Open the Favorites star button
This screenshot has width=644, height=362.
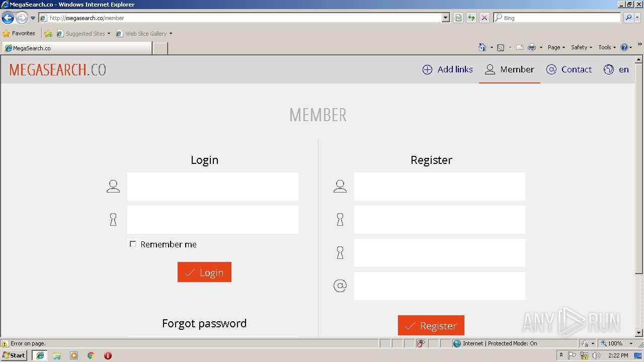coord(19,33)
